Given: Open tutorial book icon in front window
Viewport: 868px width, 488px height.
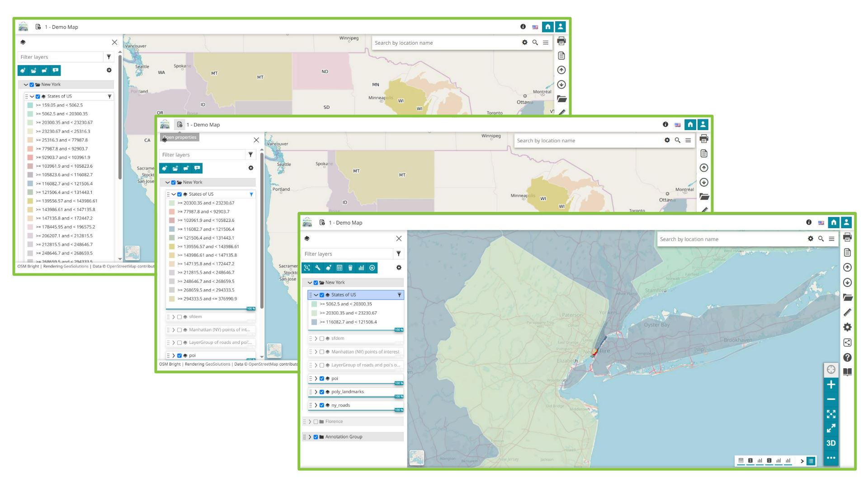Looking at the screenshot, I should coord(848,372).
